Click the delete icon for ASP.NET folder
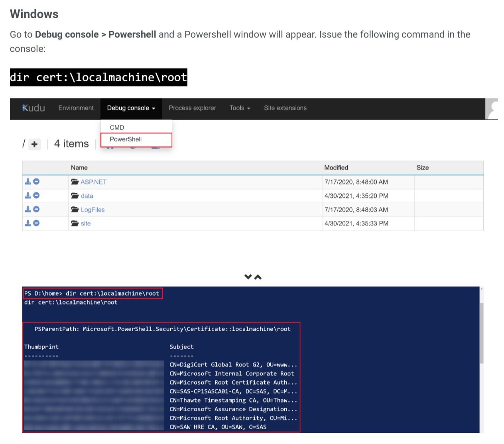 [36, 182]
